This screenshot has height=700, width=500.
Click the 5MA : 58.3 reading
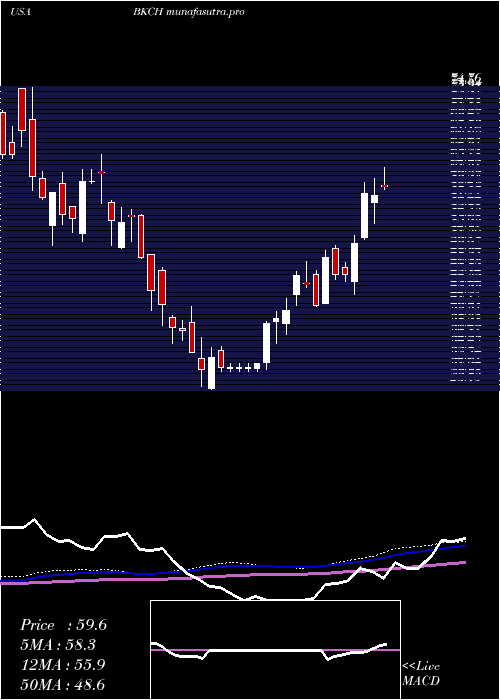pyautogui.click(x=58, y=645)
